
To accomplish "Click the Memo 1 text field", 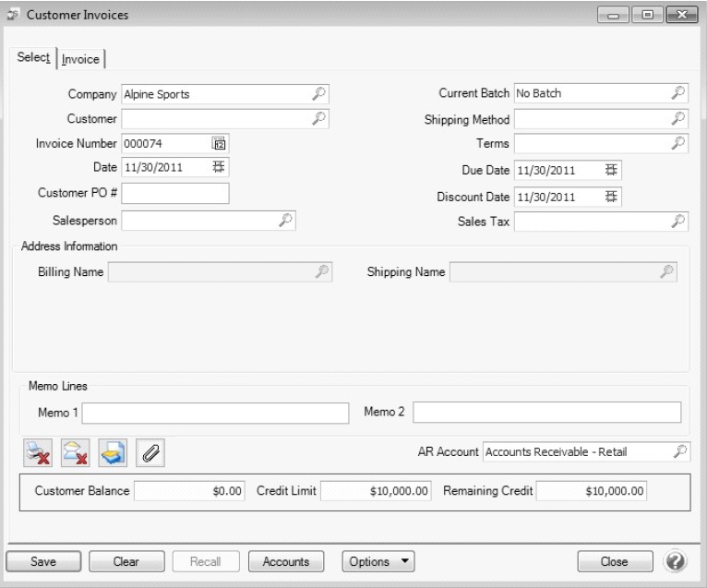I will click(217, 411).
